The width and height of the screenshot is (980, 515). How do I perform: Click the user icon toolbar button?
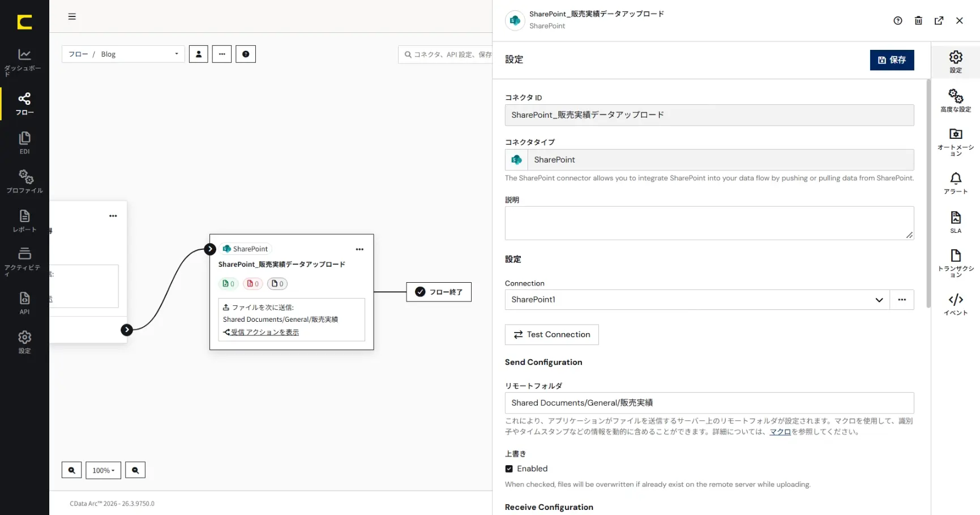click(198, 54)
